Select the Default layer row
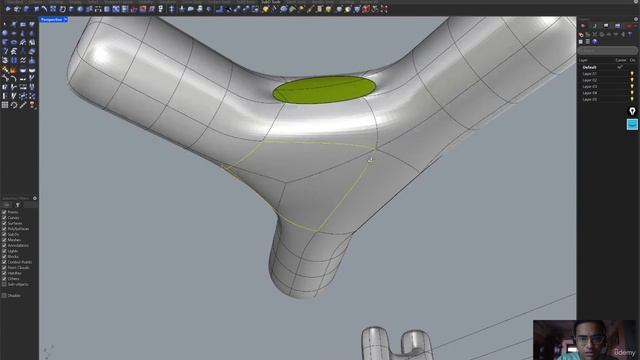640x360 pixels. [x=608, y=67]
